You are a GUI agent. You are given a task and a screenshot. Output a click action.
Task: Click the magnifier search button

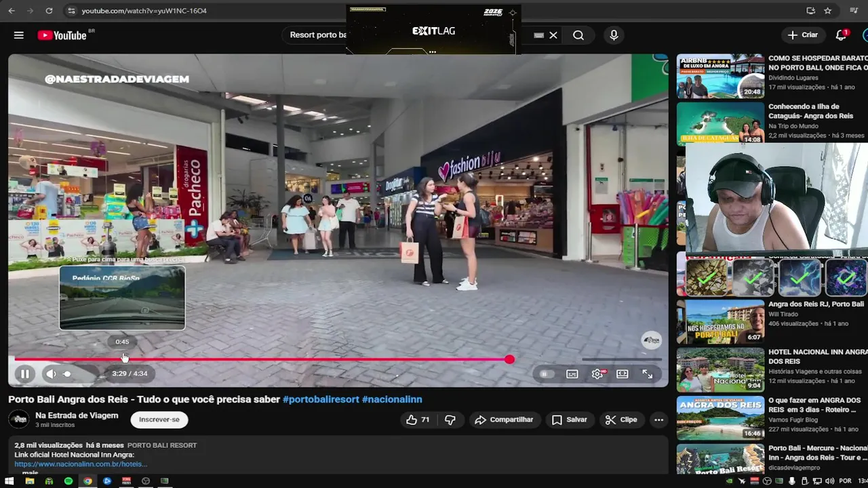coord(578,35)
